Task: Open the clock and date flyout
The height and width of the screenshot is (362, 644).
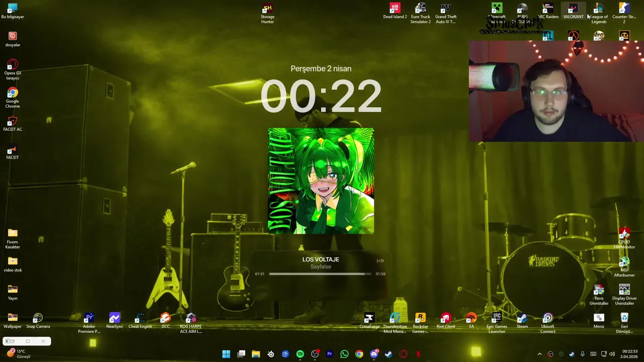Action: (x=630, y=354)
